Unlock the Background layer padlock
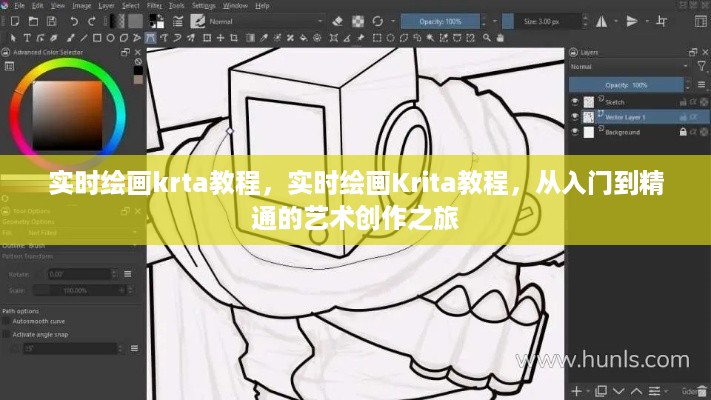Image resolution: width=711 pixels, height=400 pixels. click(683, 132)
